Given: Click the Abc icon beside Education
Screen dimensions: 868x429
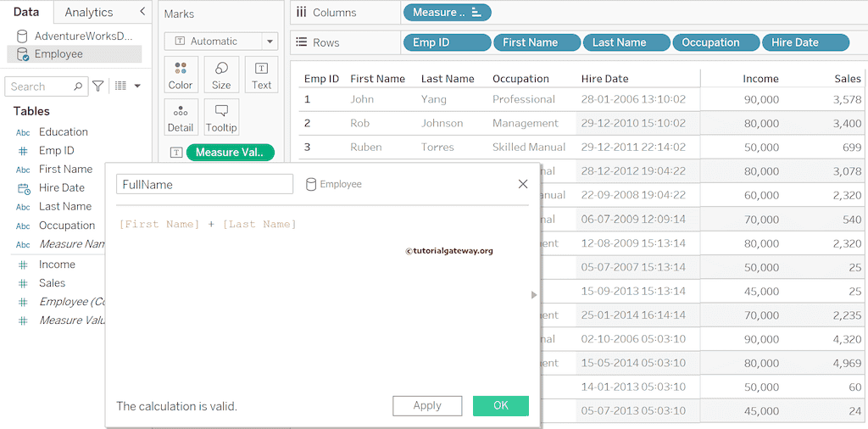Looking at the screenshot, I should tap(23, 132).
